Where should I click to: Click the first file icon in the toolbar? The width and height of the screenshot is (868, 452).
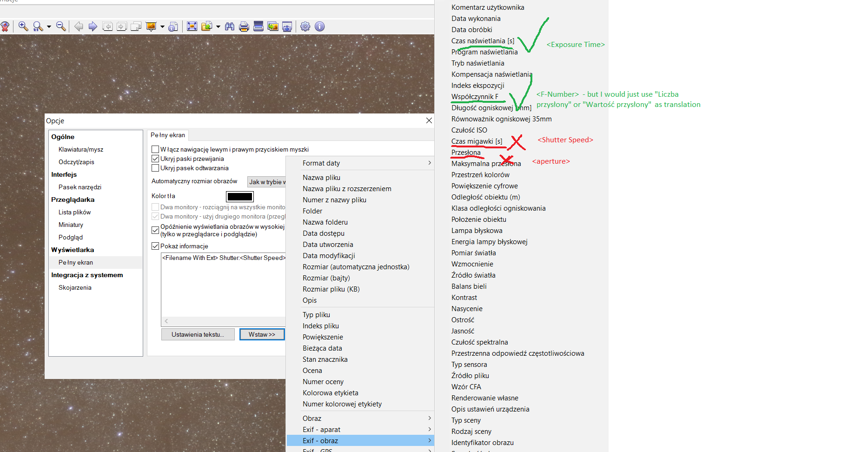107,27
